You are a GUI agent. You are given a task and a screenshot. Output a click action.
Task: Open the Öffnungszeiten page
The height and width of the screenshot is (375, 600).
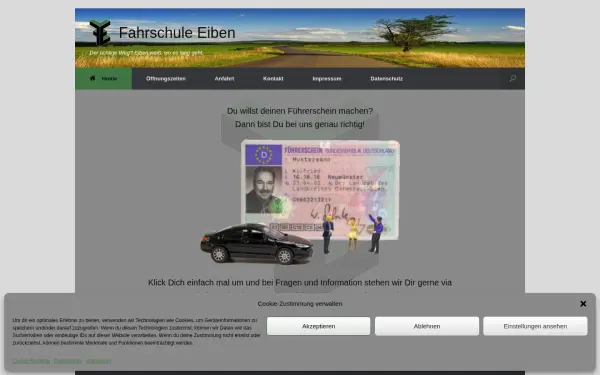pyautogui.click(x=166, y=78)
